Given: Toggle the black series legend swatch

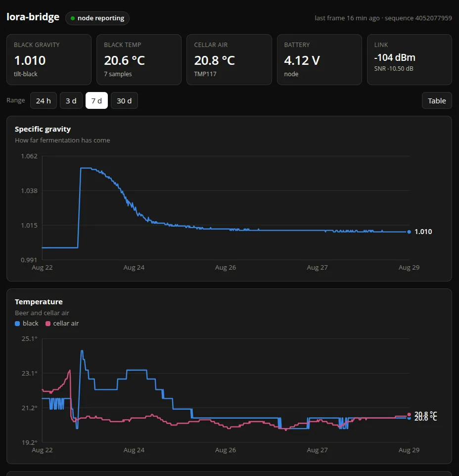Looking at the screenshot, I should coord(17,324).
